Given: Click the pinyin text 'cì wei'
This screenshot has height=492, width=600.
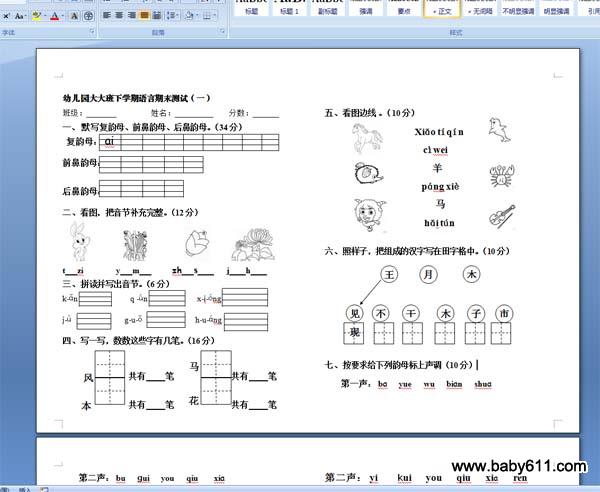Looking at the screenshot, I should 435,150.
